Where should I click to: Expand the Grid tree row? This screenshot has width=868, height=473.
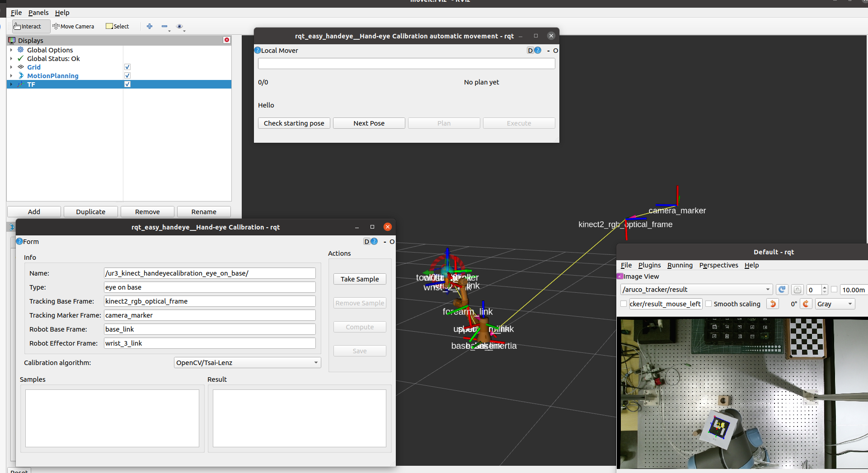coord(11,67)
